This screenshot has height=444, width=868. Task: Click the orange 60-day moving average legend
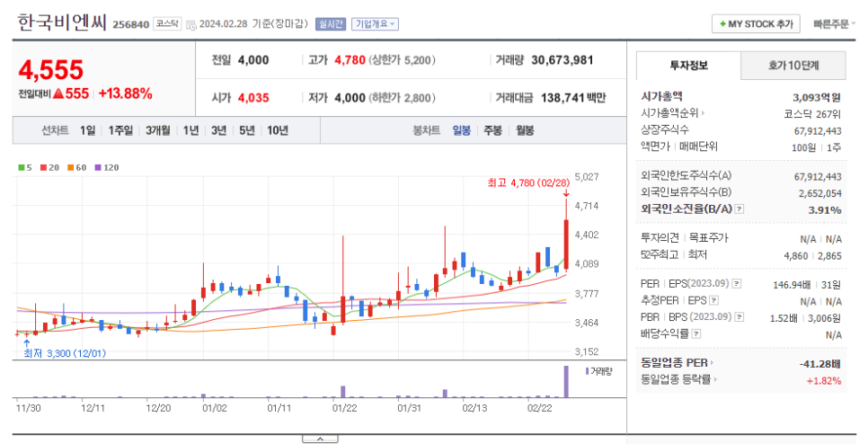[77, 168]
